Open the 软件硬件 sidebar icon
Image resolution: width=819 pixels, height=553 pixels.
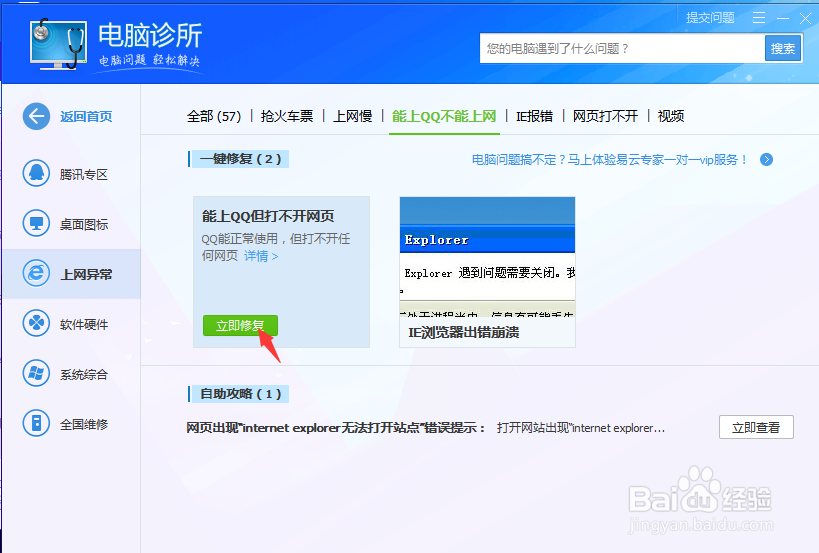coord(36,323)
